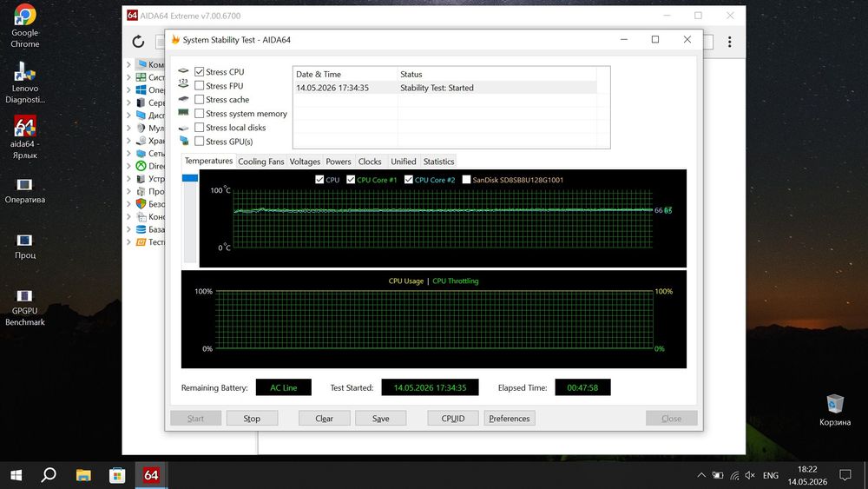Select Stability Test: Started log row
Image resolution: width=868 pixels, height=489 pixels.
click(445, 88)
